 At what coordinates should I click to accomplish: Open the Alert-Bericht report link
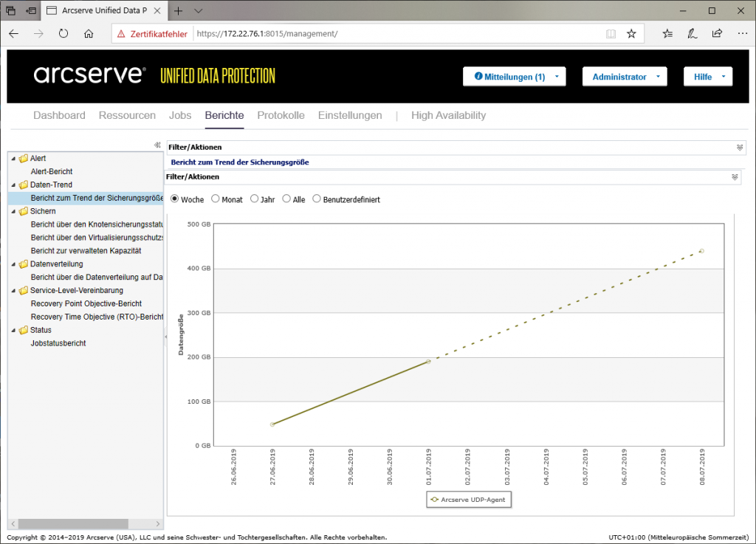pos(52,171)
